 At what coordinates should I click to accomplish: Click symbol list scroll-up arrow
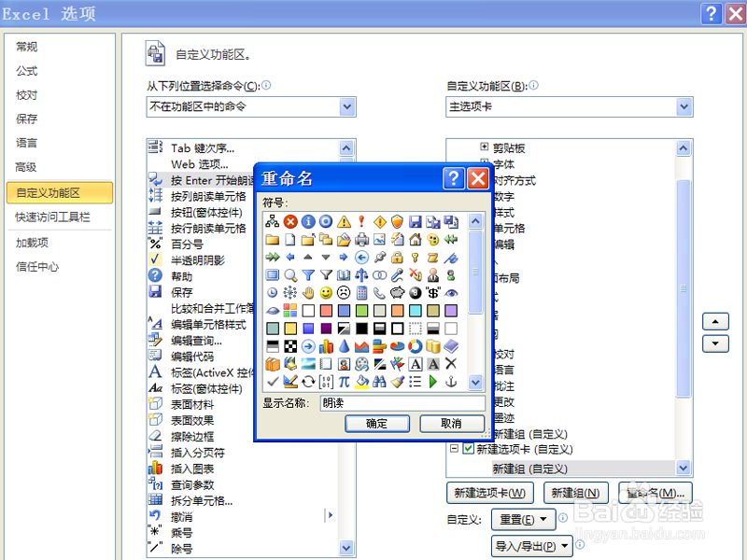[475, 221]
